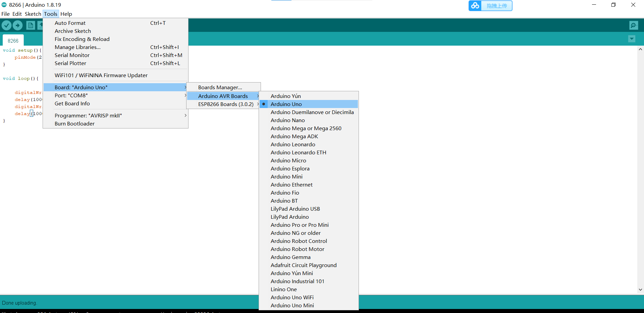644x313 pixels.
Task: Choose Linino One board
Action: coord(309,289)
